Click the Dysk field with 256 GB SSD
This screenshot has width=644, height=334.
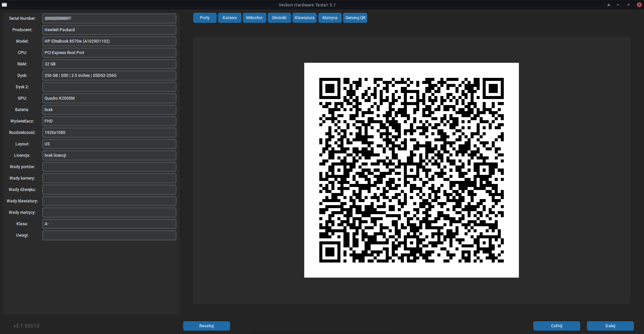[109, 76]
